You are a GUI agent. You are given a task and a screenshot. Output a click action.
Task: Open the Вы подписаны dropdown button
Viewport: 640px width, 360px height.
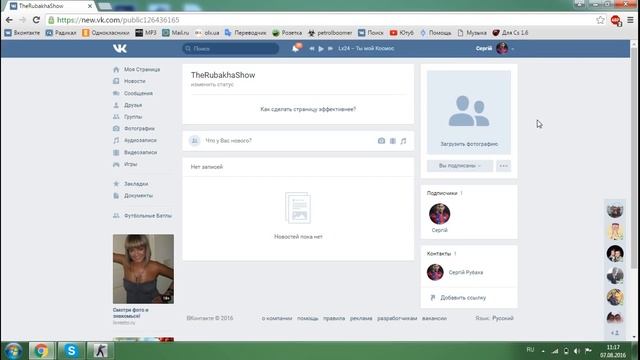pos(460,166)
